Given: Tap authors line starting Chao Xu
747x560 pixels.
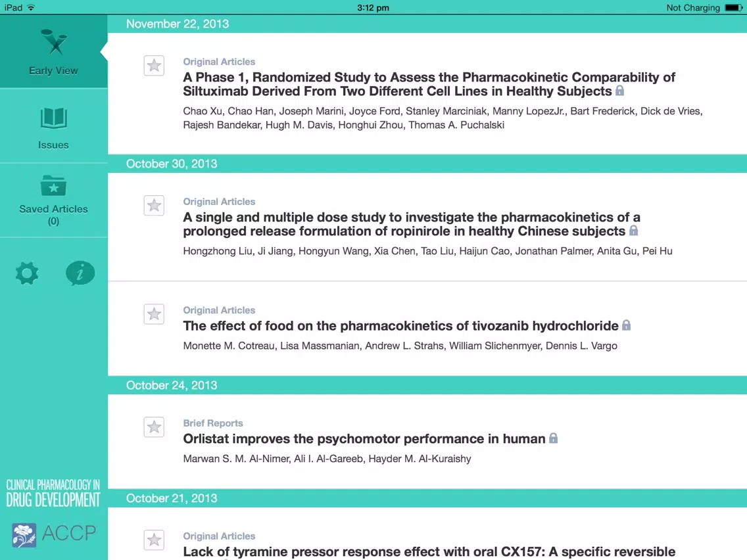Looking at the screenshot, I should coord(443,118).
